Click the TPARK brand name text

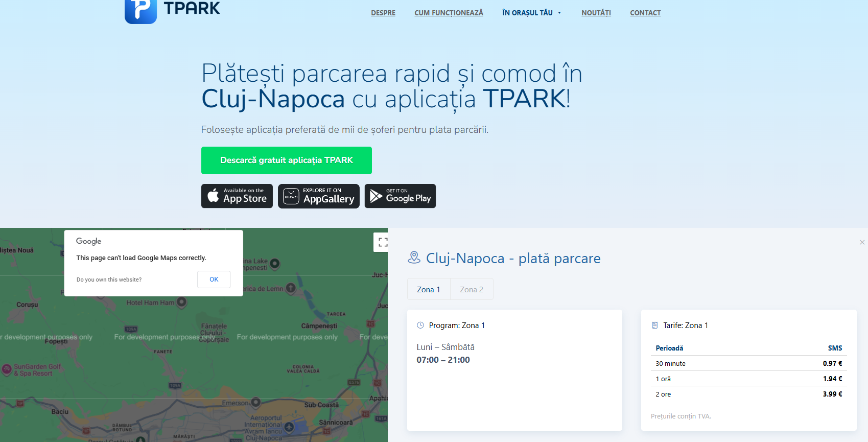(192, 8)
